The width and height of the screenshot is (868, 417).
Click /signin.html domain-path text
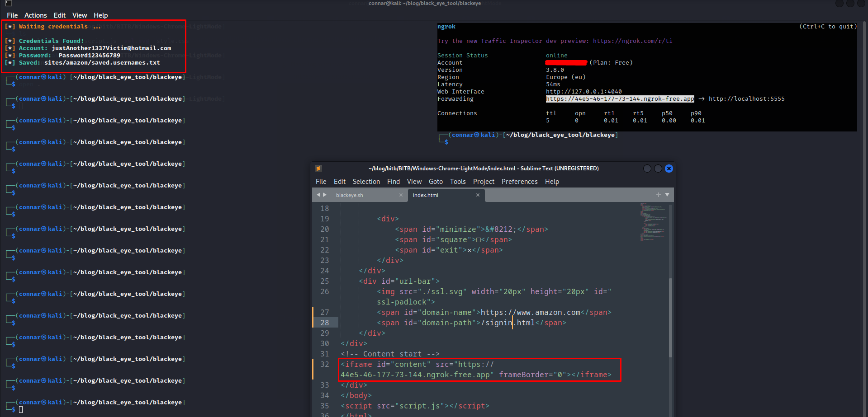(508, 323)
